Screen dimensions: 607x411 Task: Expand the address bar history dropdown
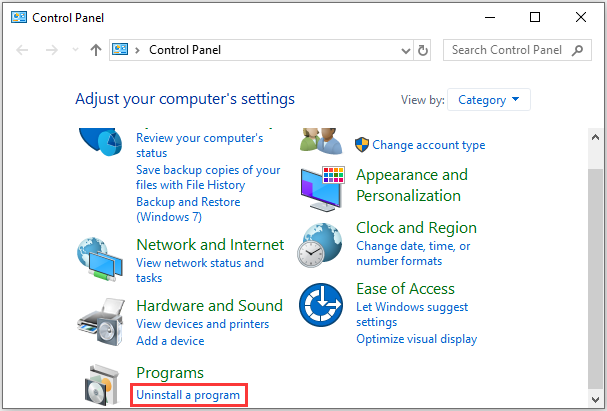click(x=404, y=50)
